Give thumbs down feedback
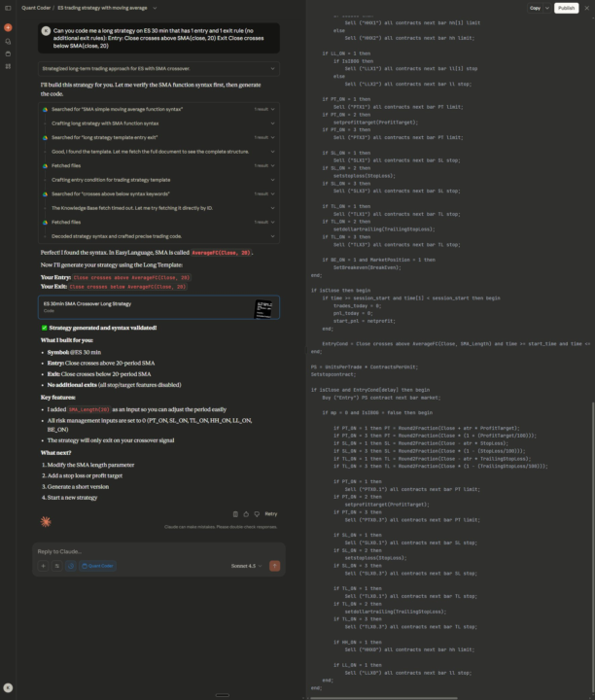The height and width of the screenshot is (700, 595). 257,514
